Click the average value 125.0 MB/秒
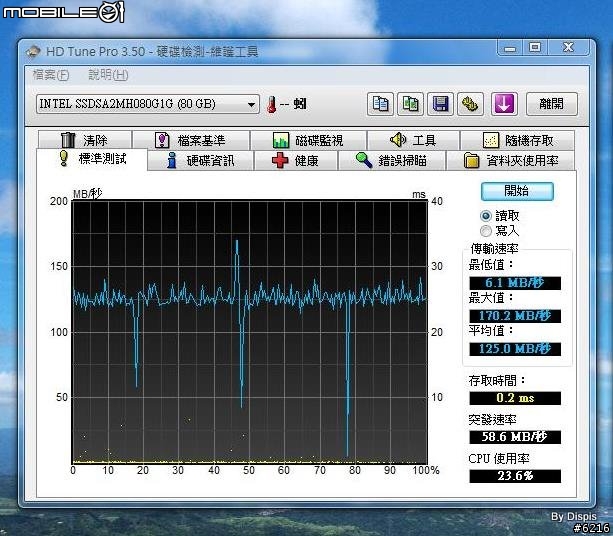This screenshot has height=536, width=613. [515, 349]
